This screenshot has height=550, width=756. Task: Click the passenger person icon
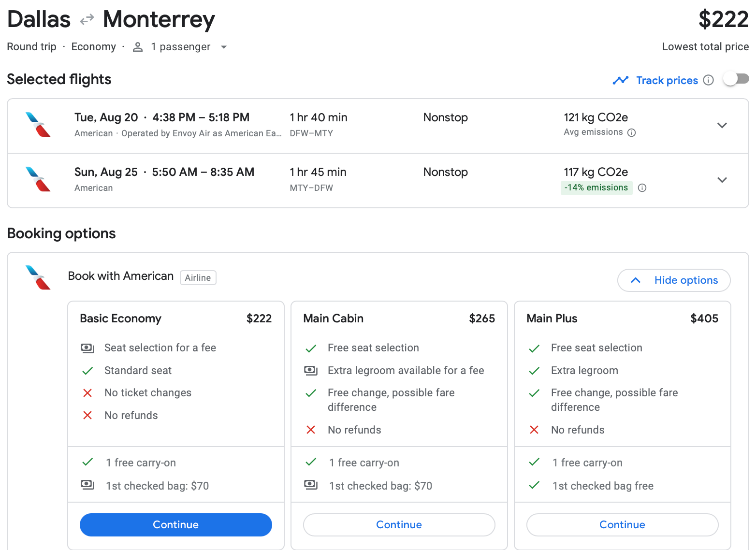(138, 47)
